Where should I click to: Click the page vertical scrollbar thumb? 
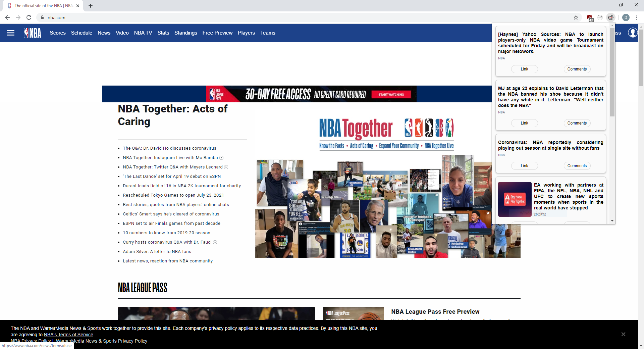[x=641, y=58]
